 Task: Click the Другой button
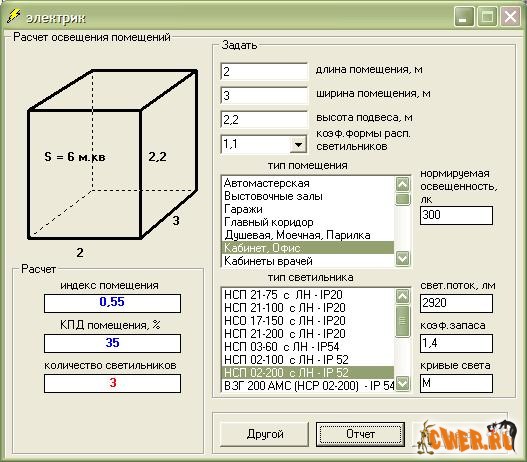pos(265,434)
